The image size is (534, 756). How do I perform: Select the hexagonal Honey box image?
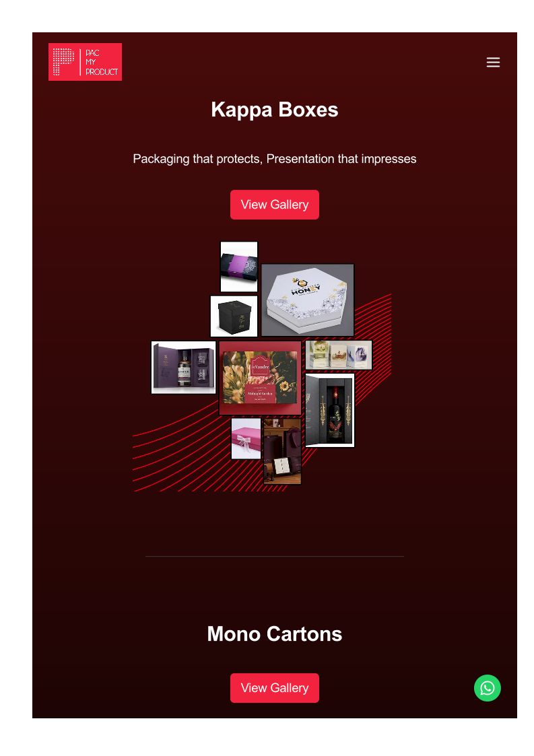pos(308,300)
